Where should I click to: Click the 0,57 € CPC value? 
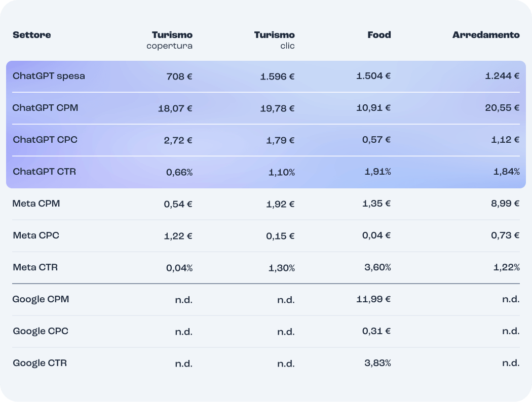point(376,140)
